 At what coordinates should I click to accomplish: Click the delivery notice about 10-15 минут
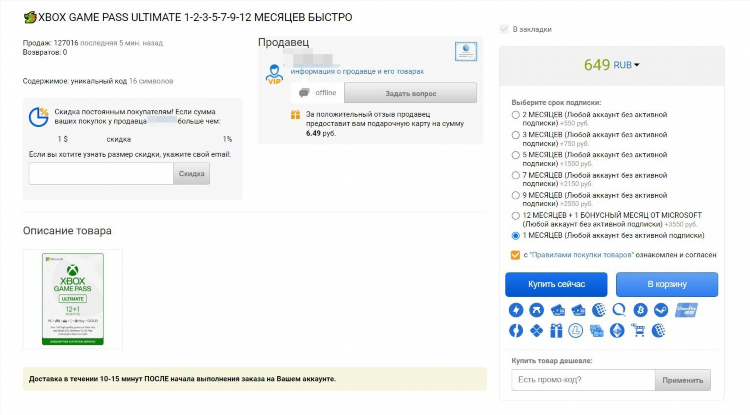(254, 379)
